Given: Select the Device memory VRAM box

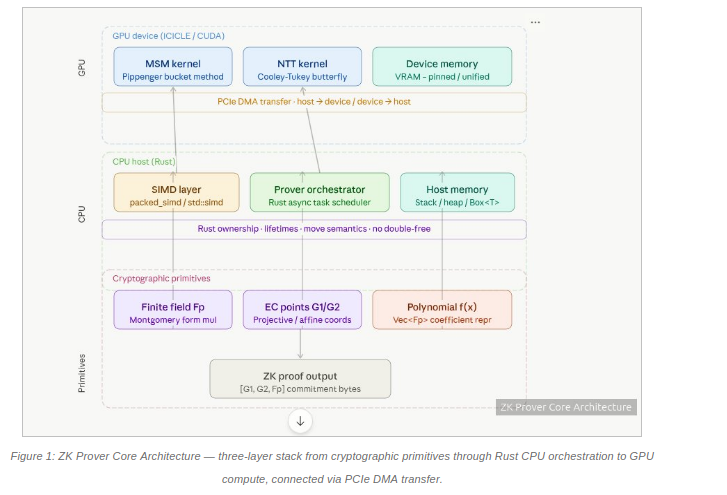Looking at the screenshot, I should [x=442, y=66].
